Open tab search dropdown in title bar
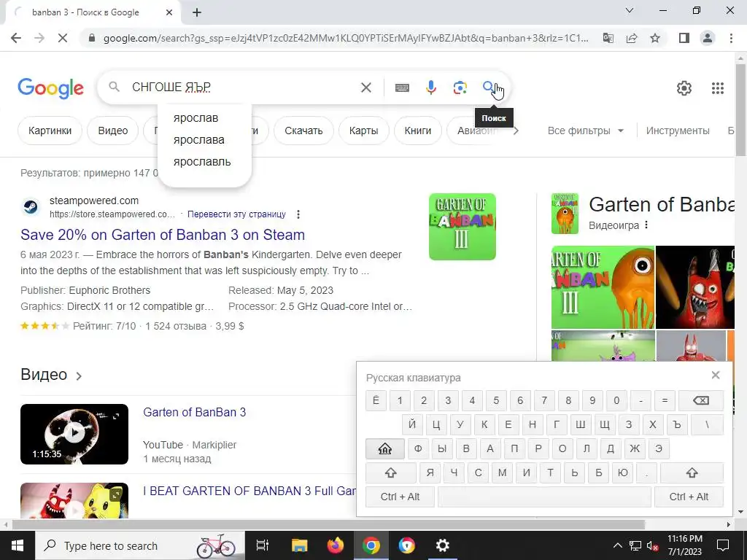This screenshot has height=560, width=747. (630, 10)
